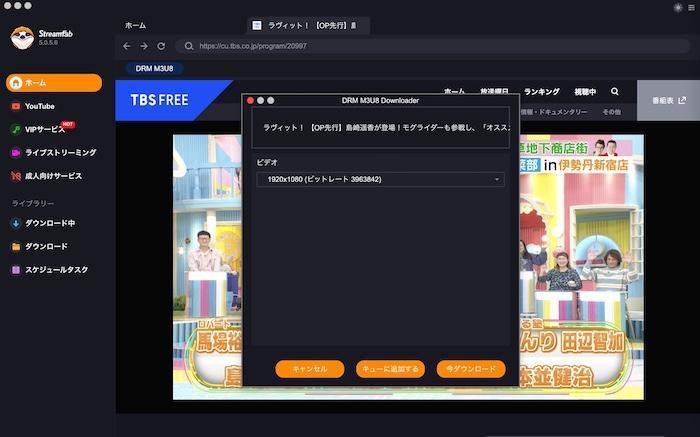700x437 pixels.
Task: Click the adult services icon
Action: click(16, 176)
